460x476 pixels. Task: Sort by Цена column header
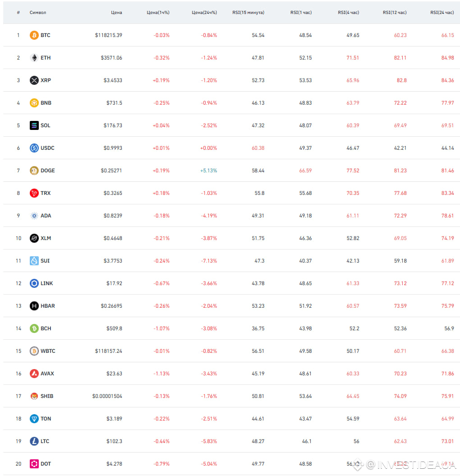pos(116,13)
